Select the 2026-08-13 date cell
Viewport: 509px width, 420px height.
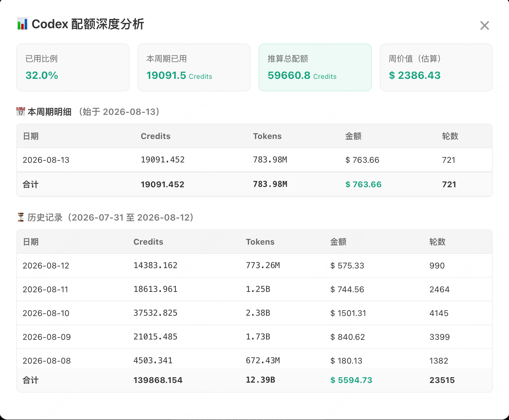[x=46, y=160]
